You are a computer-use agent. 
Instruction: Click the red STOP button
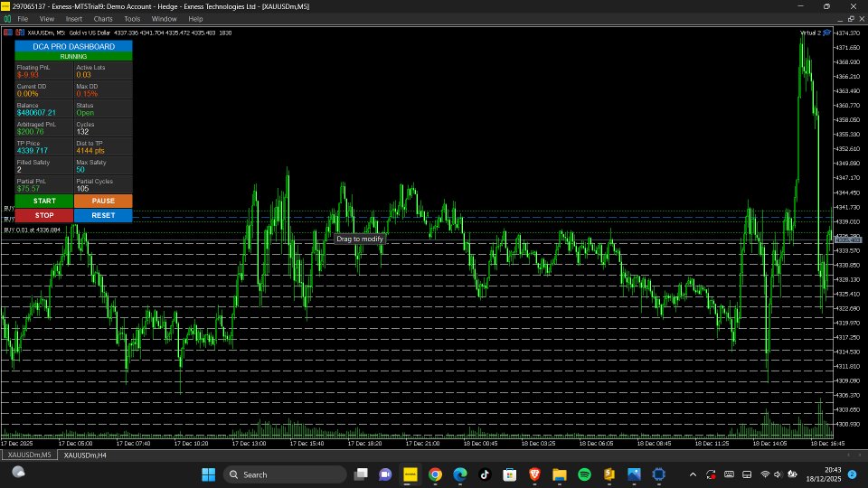tap(44, 215)
